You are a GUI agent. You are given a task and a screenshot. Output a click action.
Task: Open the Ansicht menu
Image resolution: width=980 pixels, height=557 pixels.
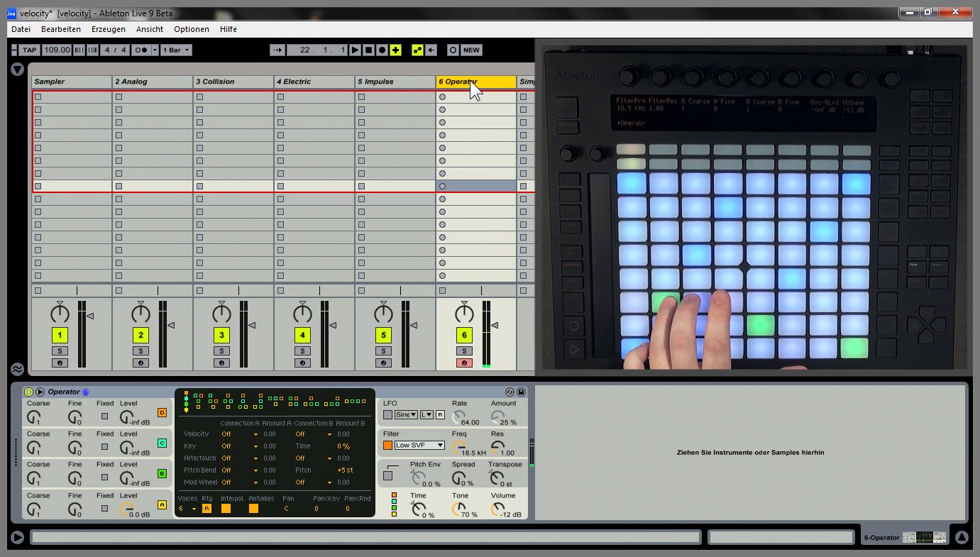(x=150, y=29)
